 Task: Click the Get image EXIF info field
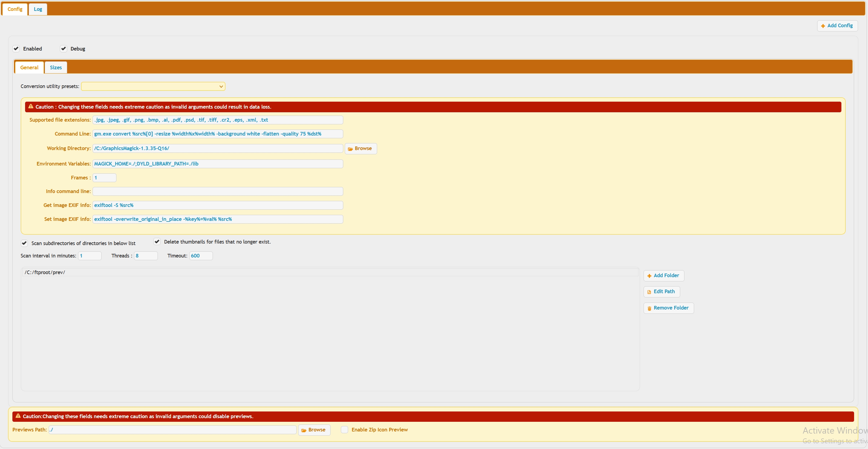(218, 205)
